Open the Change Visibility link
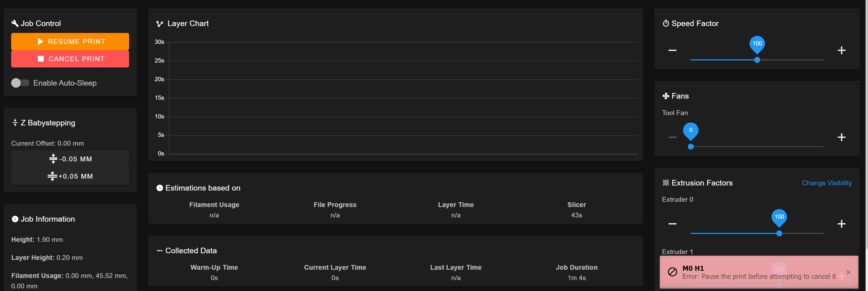Viewport: 868px width, 291px height. point(827,183)
